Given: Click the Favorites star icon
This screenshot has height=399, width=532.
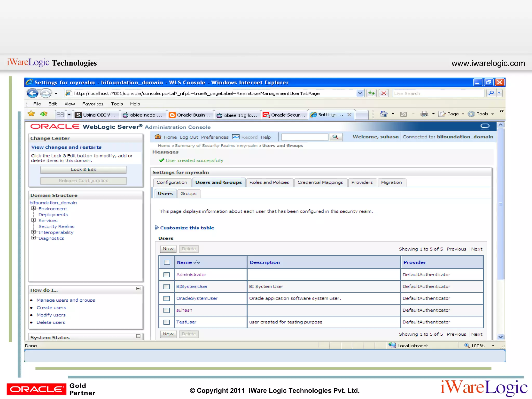Looking at the screenshot, I should point(31,114).
